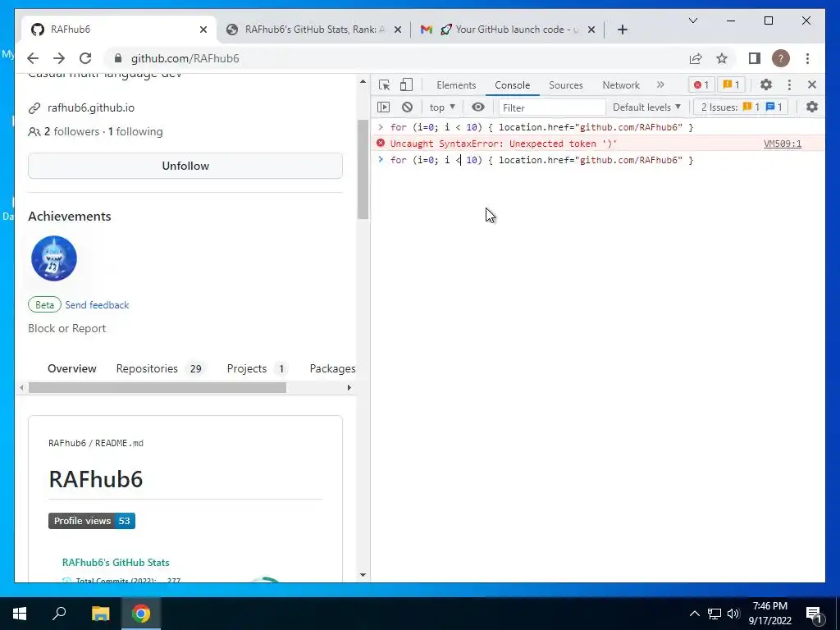The height and width of the screenshot is (630, 840).
Task: Open Windows search icon in taskbar
Action: [x=59, y=614]
